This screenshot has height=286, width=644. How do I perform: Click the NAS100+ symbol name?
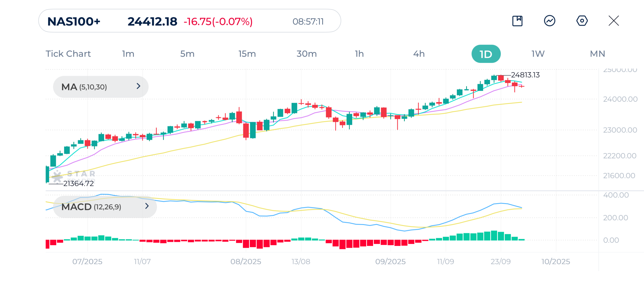pyautogui.click(x=74, y=22)
